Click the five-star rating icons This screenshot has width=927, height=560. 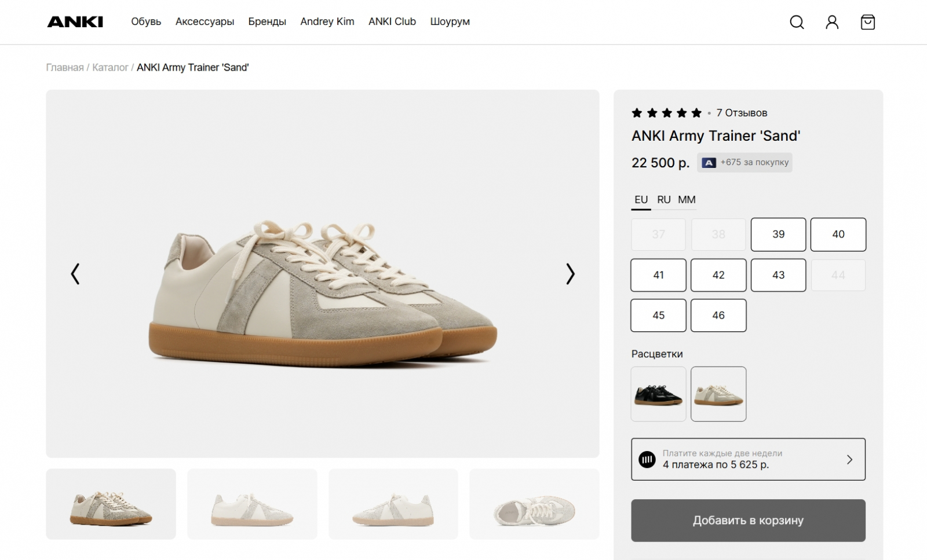pos(666,113)
